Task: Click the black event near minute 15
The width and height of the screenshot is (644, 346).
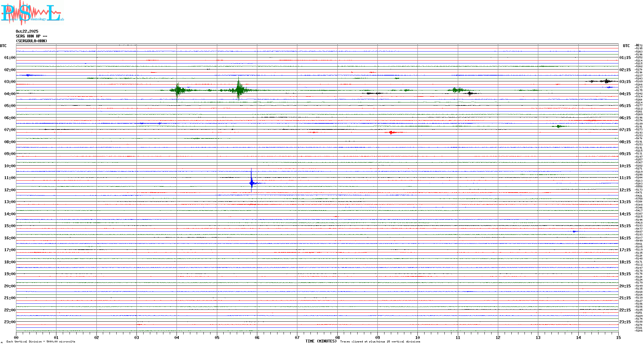Action: coord(606,81)
